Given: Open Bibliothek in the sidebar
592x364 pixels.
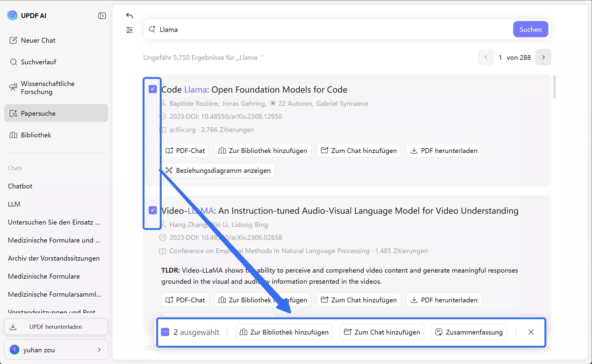Looking at the screenshot, I should pos(36,135).
